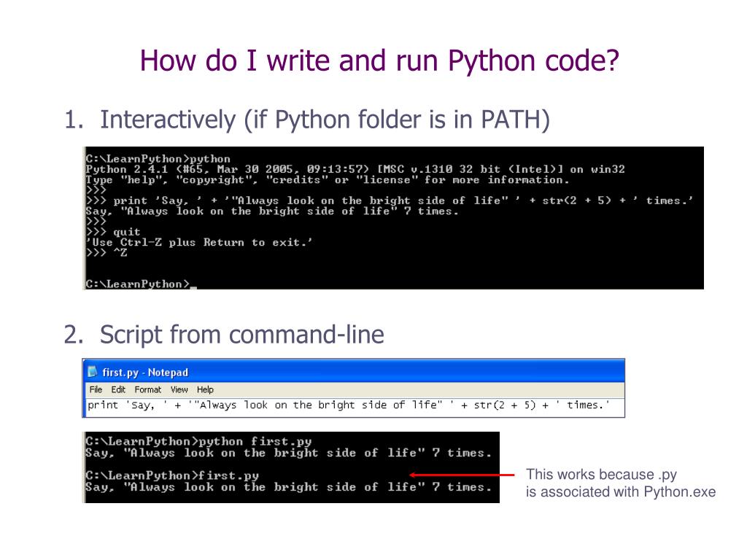Click the Notepad document icon in title bar
The width and height of the screenshot is (747, 560).
pos(93,371)
